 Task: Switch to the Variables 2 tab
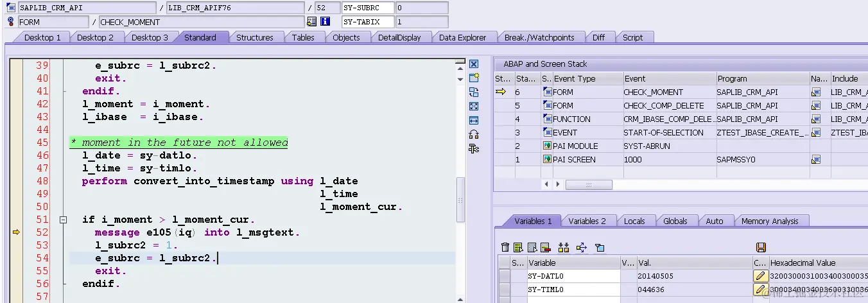pos(587,221)
